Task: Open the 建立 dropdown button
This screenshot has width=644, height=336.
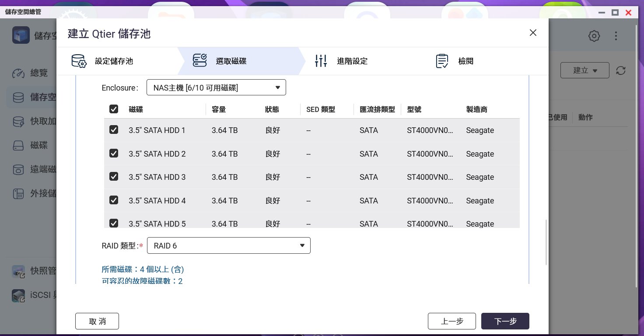Action: click(585, 70)
